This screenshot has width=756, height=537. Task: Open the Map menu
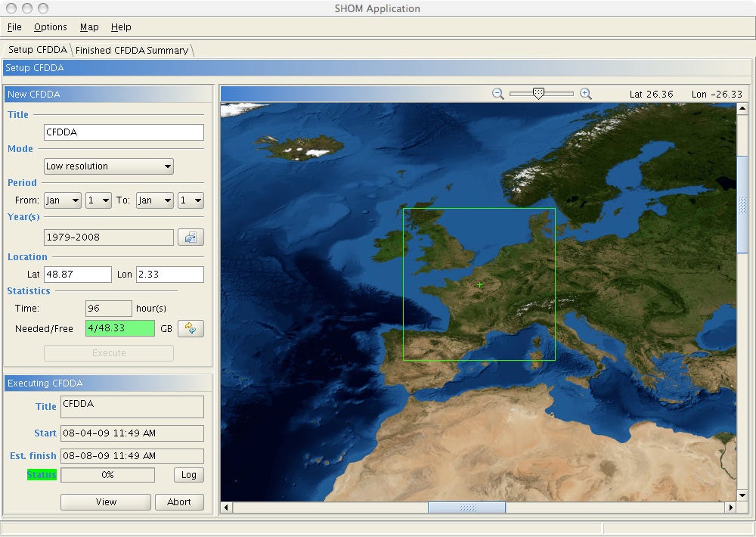coord(89,27)
